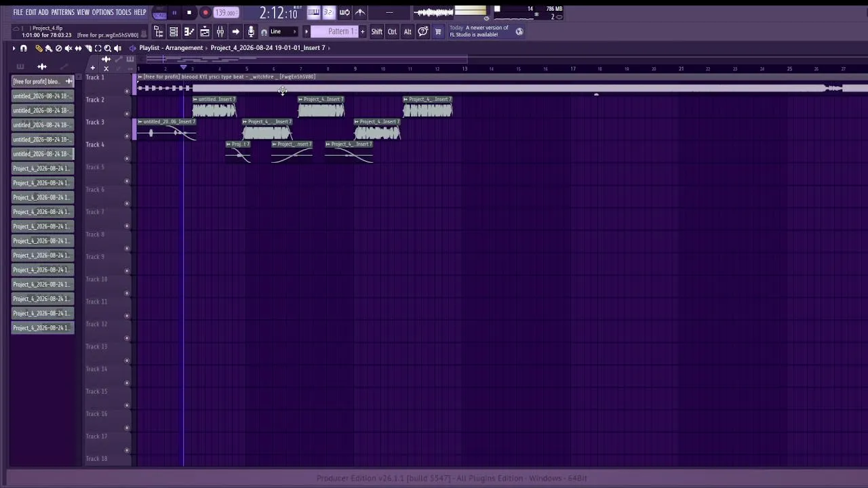The image size is (868, 488).
Task: Open the Line snap dropdown
Action: pos(283,32)
